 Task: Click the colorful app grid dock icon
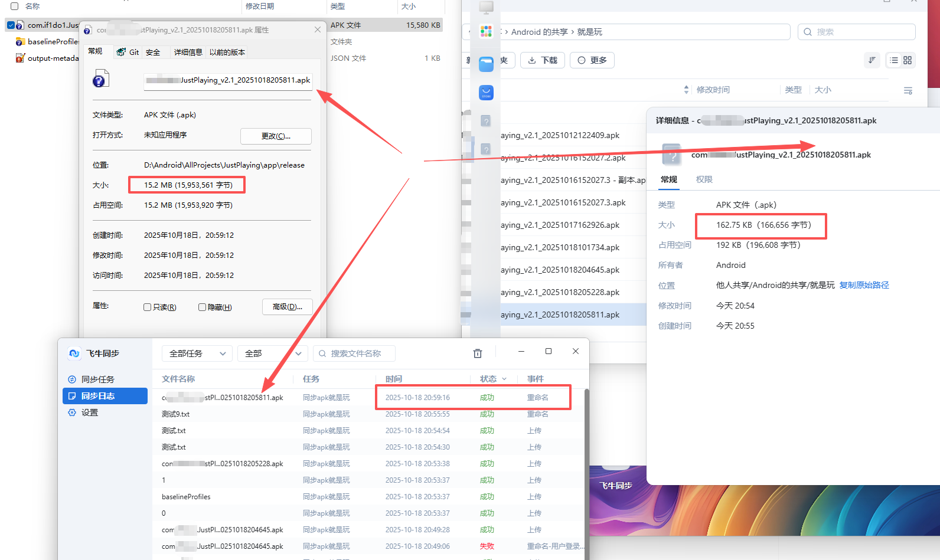[486, 31]
